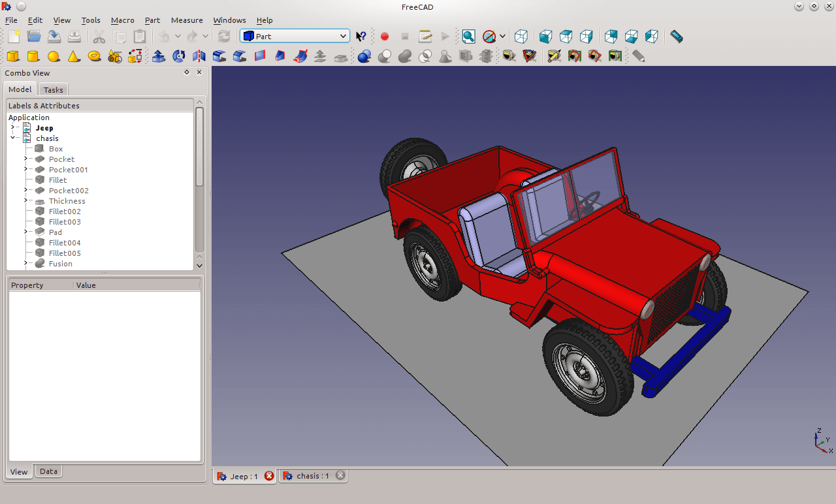The height and width of the screenshot is (504, 836).
Task: Open the workbench selector showing Part
Action: coord(294,36)
